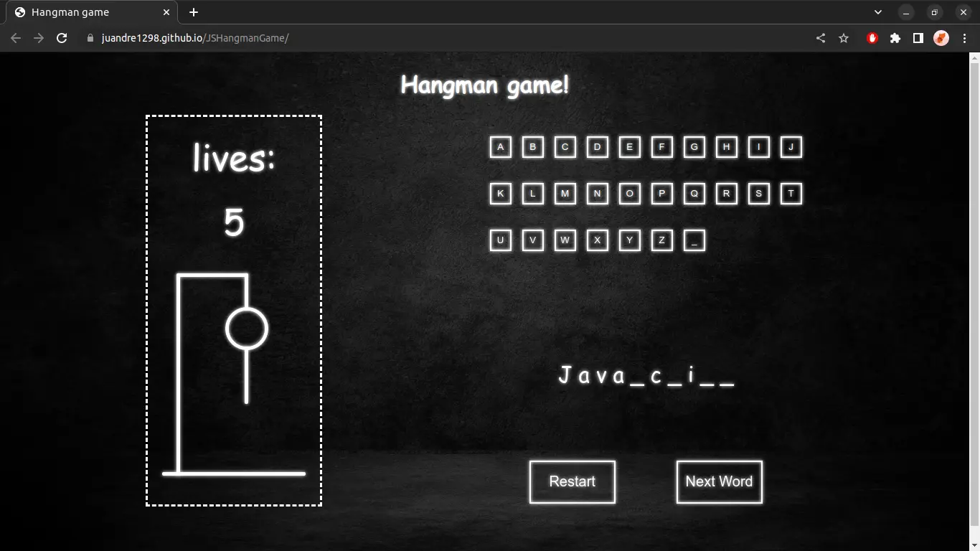
Task: Guess the letter P
Action: pos(661,194)
